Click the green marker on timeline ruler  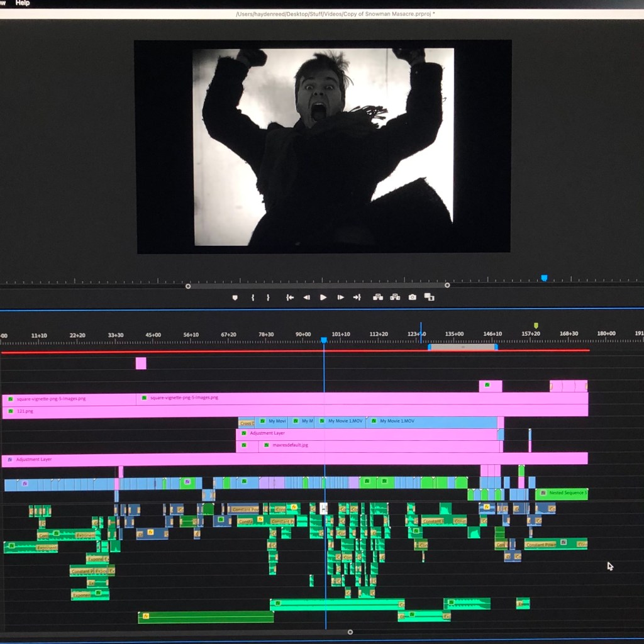[536, 326]
